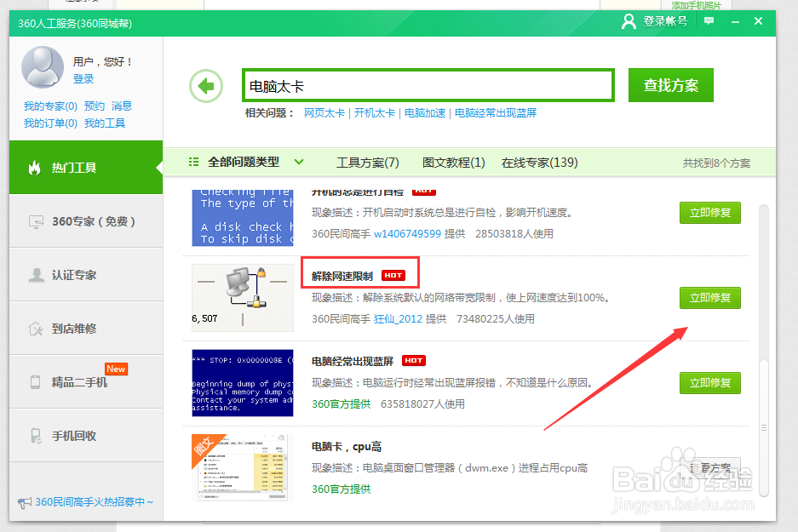Click related question 电脑加速
This screenshot has height=532, width=798.
click(425, 113)
